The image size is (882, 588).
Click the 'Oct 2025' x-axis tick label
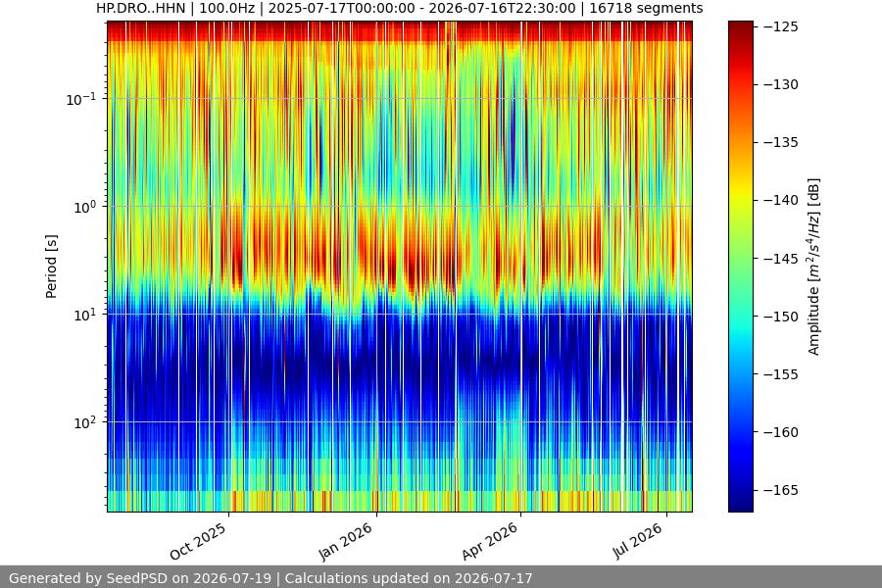(x=198, y=541)
